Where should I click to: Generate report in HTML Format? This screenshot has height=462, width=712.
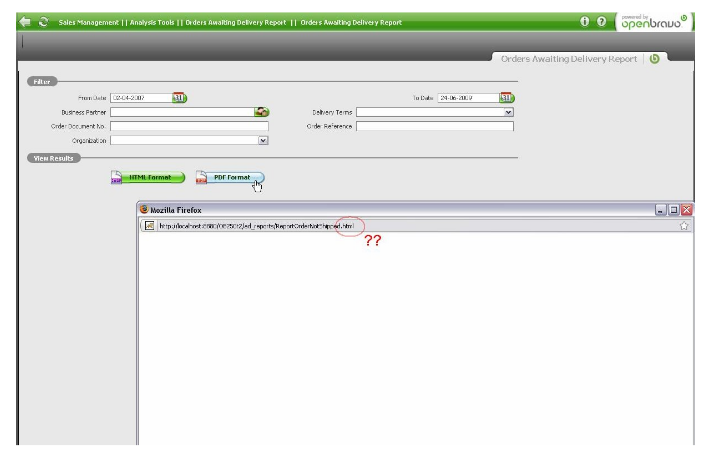[148, 178]
